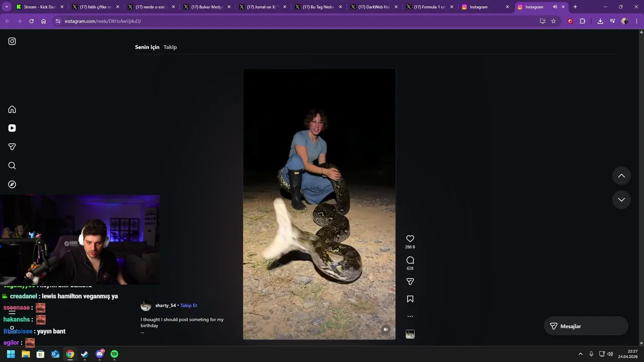Open Discord from the taskbar
This screenshot has width=644, height=362.
pos(100,354)
